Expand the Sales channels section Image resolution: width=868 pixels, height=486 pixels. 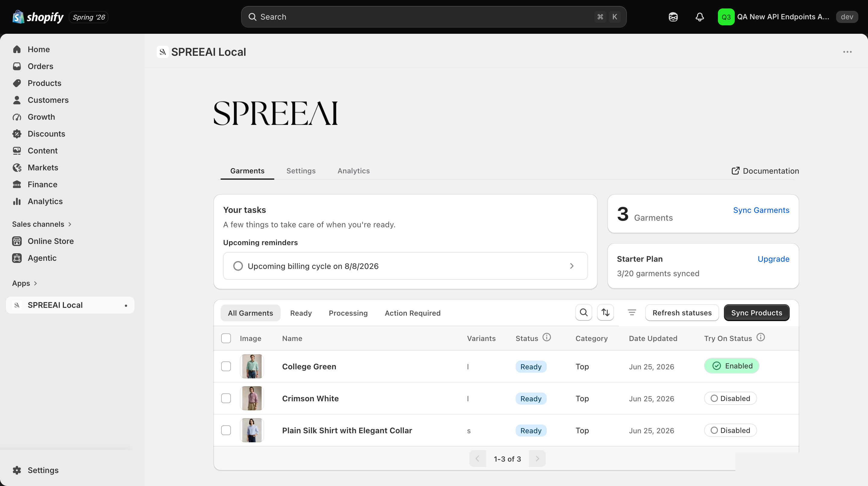[42, 224]
